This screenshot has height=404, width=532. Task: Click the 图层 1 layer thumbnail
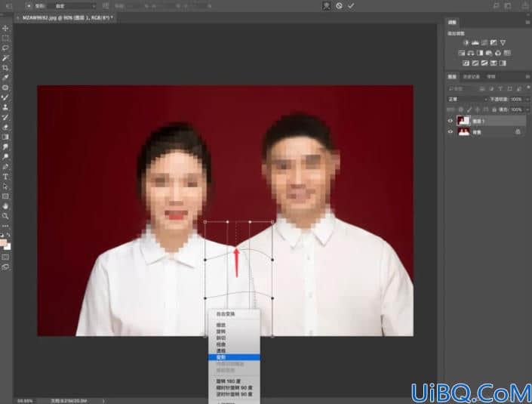463,121
